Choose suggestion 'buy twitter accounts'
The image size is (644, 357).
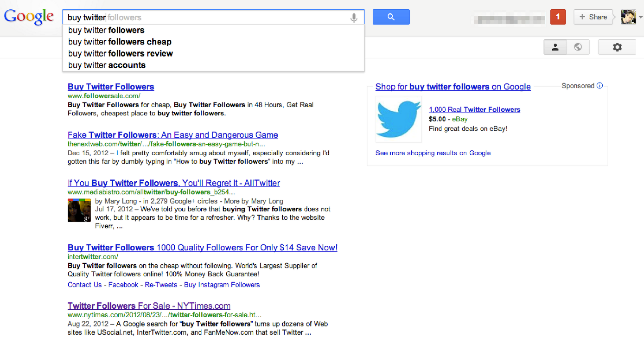coord(214,65)
